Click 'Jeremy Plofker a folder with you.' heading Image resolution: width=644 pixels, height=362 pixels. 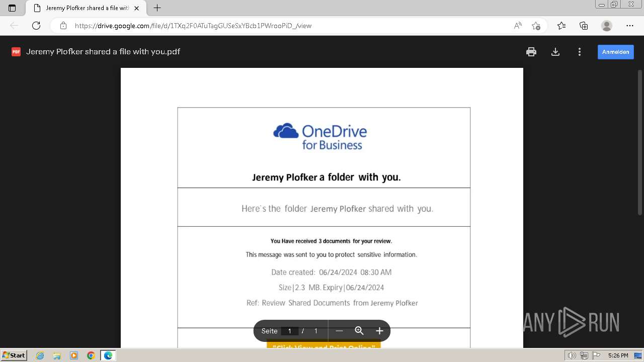click(327, 177)
